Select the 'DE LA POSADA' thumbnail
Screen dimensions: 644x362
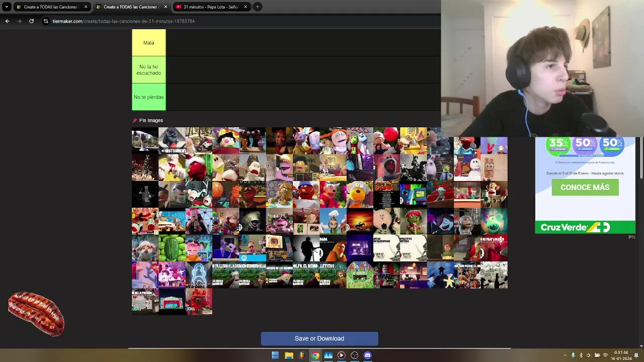tap(145, 302)
